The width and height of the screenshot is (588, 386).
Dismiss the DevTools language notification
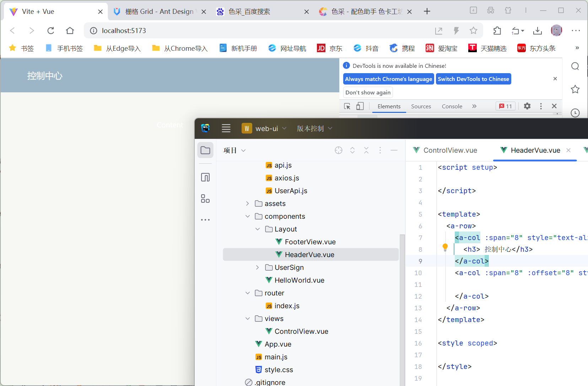[x=555, y=78]
